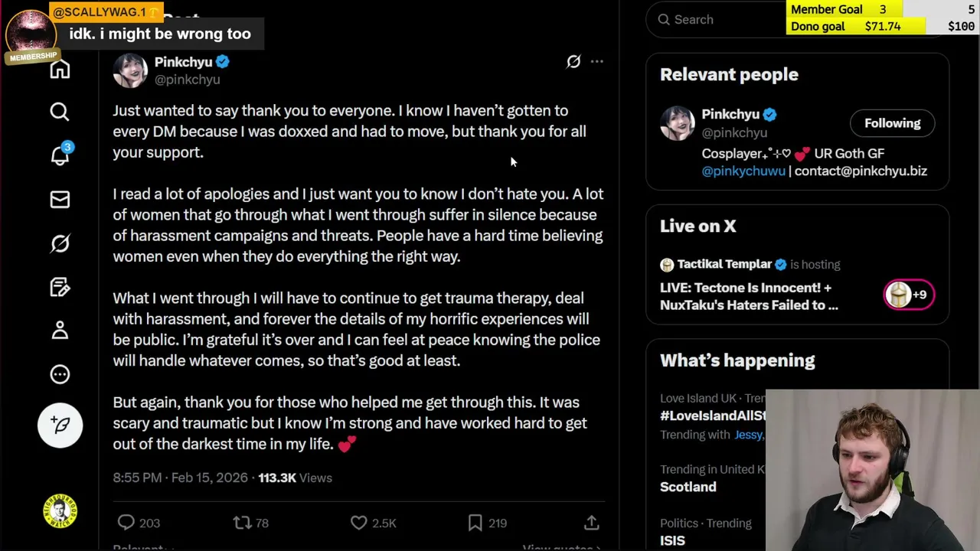Expand the More circle menu in sidebar
This screenshot has height=551, width=980.
[60, 374]
